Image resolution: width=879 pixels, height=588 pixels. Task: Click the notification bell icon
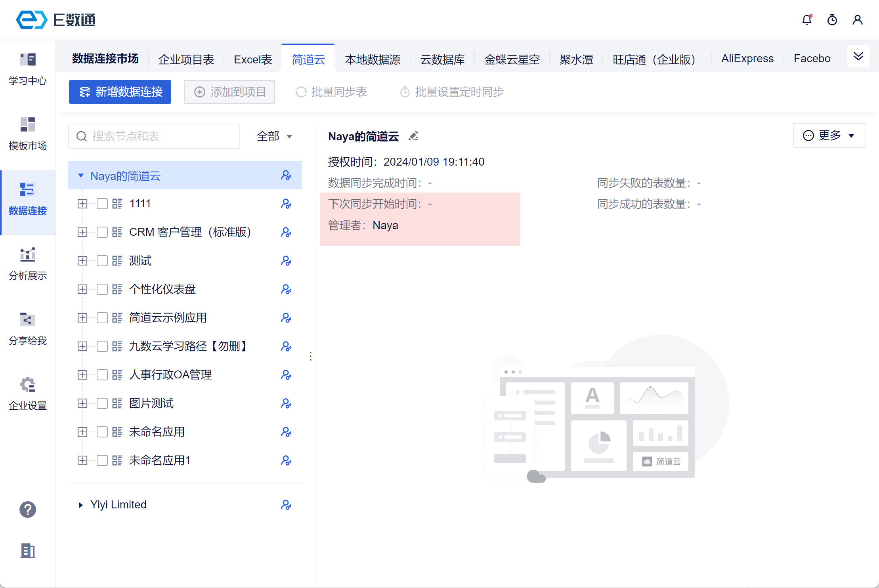tap(807, 20)
